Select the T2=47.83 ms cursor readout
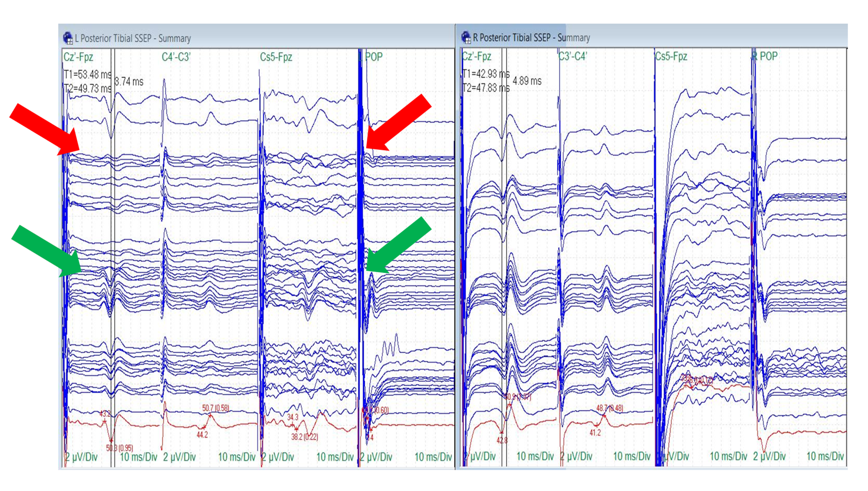The height and width of the screenshot is (491, 868). click(x=486, y=88)
